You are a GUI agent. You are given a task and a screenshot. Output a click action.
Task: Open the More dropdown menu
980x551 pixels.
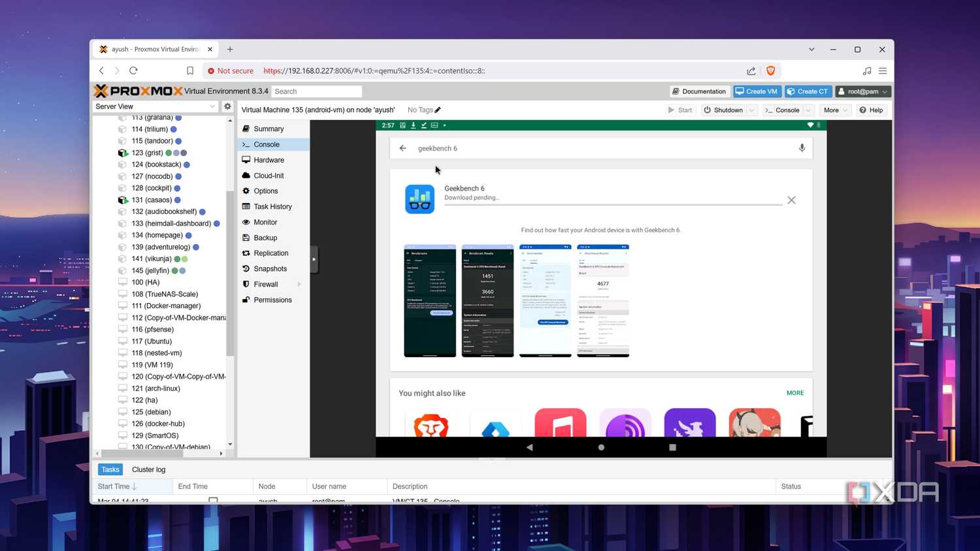[x=836, y=110]
